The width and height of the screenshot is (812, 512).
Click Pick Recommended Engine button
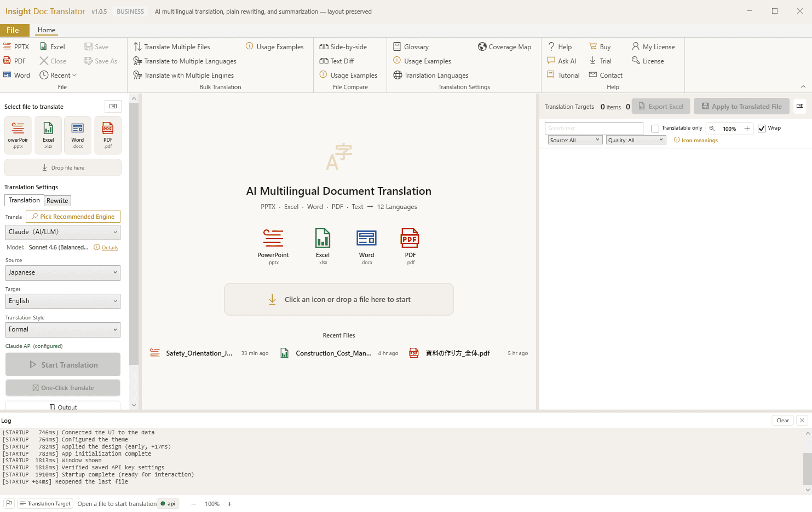73,217
